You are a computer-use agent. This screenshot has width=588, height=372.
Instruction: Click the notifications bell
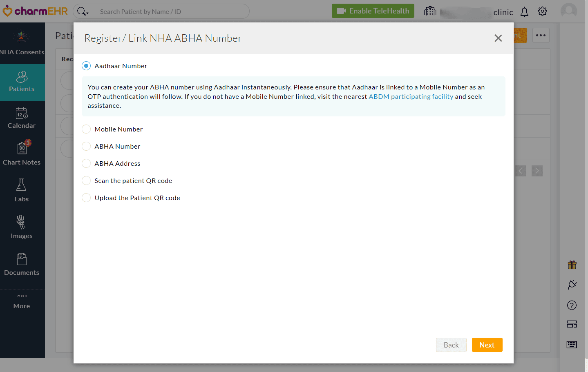point(524,11)
